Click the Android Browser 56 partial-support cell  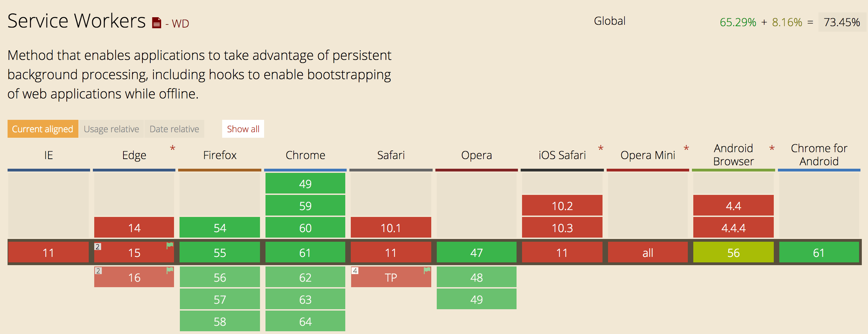733,252
